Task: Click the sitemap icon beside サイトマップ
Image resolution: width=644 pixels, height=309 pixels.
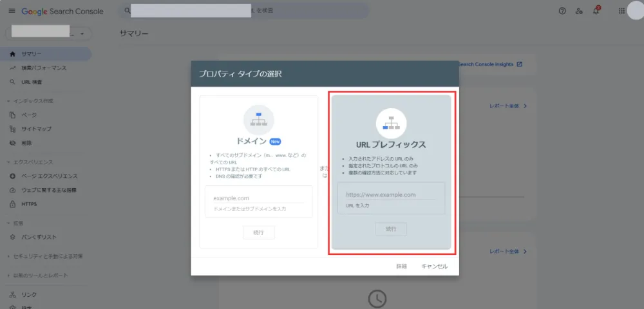Action: (12, 129)
